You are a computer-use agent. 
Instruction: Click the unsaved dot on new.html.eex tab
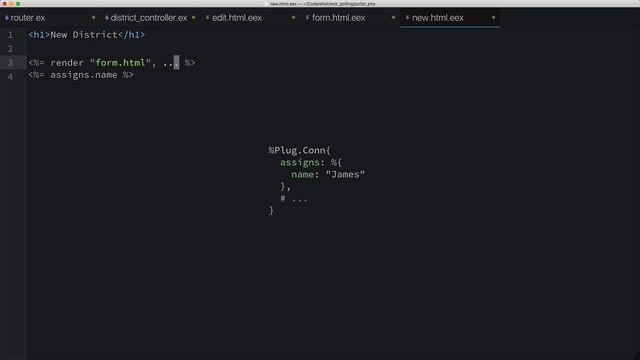tap(493, 18)
